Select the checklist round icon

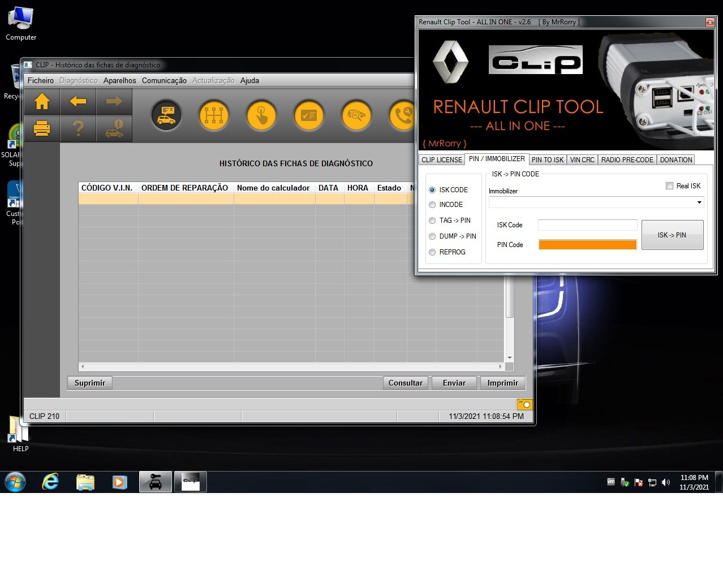click(308, 115)
